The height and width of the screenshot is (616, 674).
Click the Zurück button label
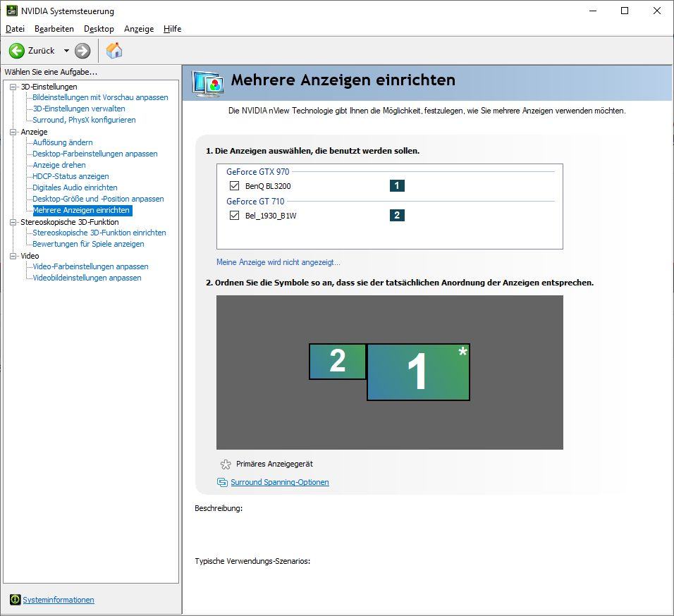pyautogui.click(x=42, y=51)
